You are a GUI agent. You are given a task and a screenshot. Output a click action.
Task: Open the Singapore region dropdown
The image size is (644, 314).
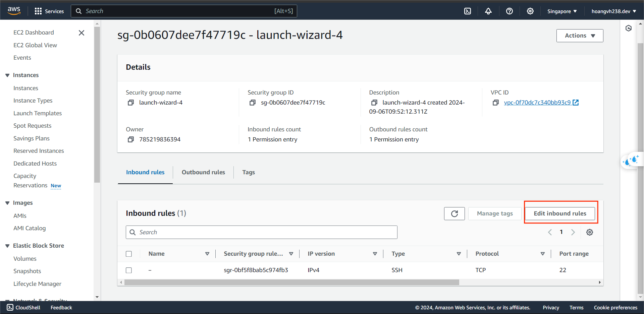[562, 11]
